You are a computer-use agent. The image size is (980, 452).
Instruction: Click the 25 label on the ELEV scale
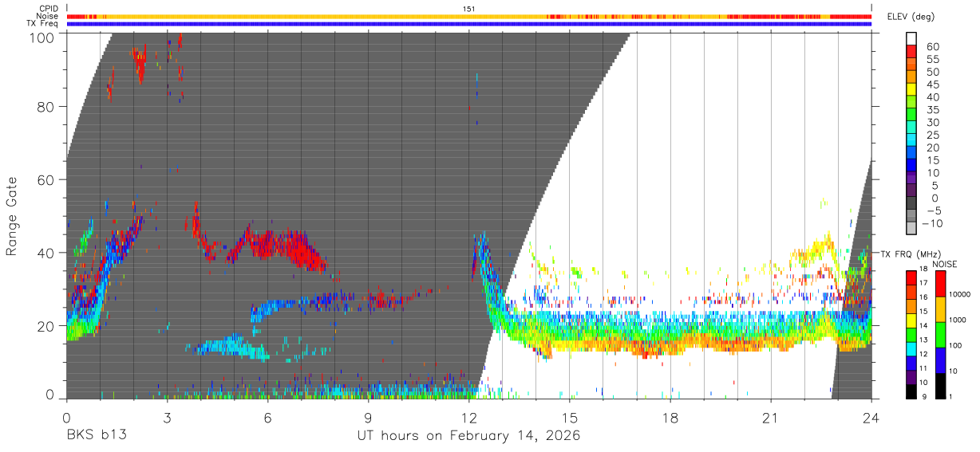(x=931, y=135)
